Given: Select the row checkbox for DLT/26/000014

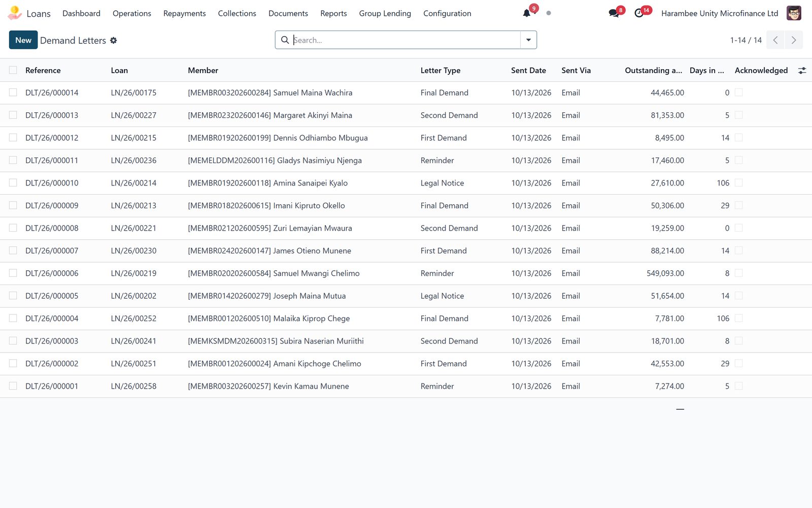Looking at the screenshot, I should (13, 92).
